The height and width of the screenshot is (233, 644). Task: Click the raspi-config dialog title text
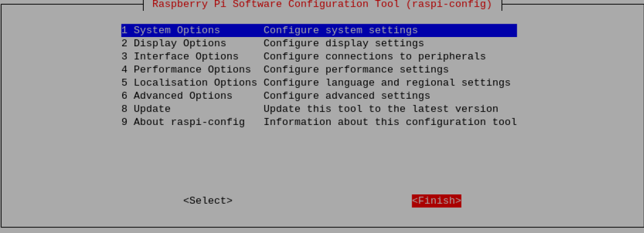point(322,5)
